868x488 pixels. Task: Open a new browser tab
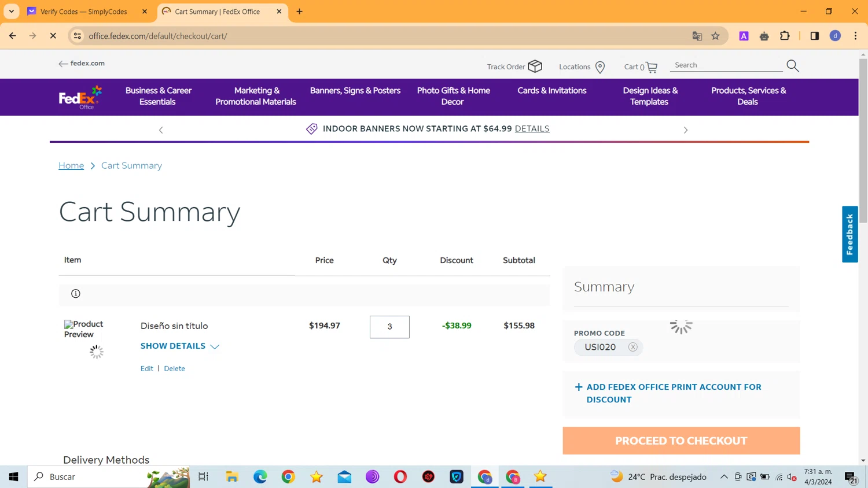click(x=299, y=12)
